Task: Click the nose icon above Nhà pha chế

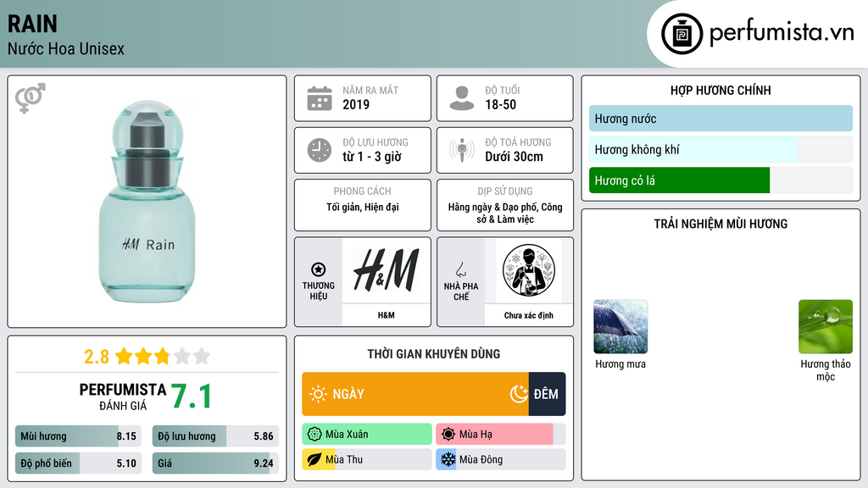Action: pyautogui.click(x=460, y=269)
